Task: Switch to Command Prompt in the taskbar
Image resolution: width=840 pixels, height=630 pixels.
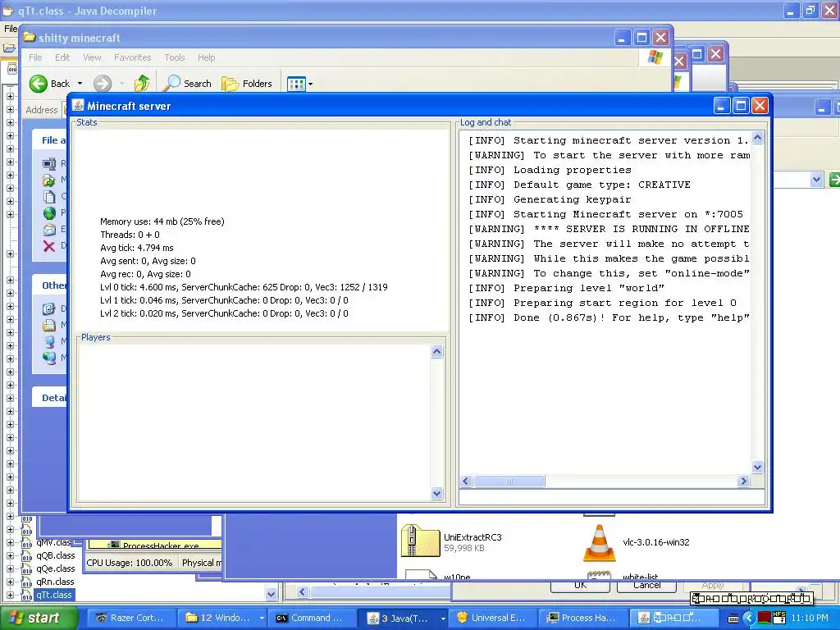Action: [312, 618]
